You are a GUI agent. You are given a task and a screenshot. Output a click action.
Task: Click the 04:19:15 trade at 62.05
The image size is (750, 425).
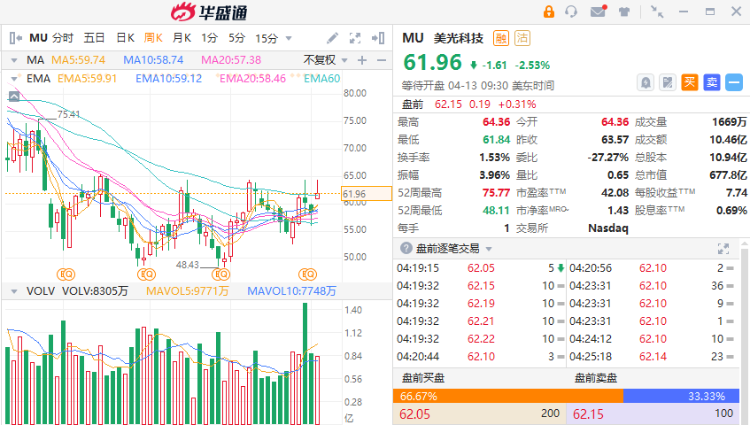(x=480, y=268)
